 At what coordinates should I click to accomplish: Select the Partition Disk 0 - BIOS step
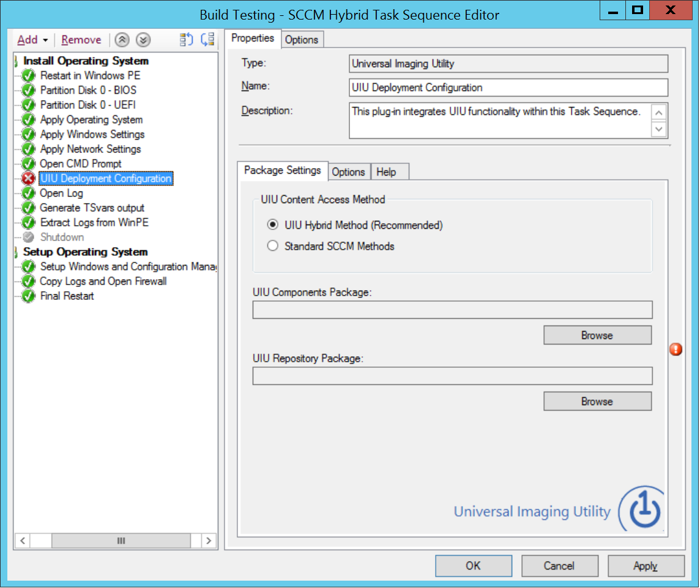pyautogui.click(x=88, y=90)
